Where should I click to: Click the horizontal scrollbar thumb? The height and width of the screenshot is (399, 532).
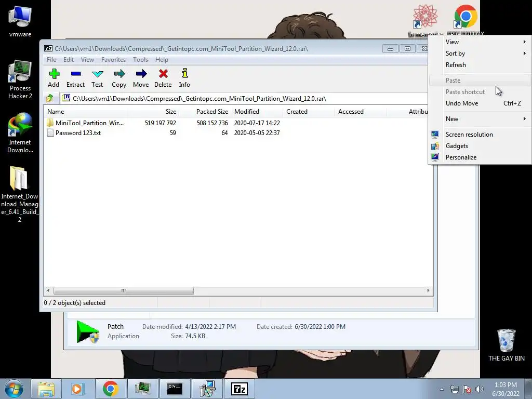coord(124,290)
